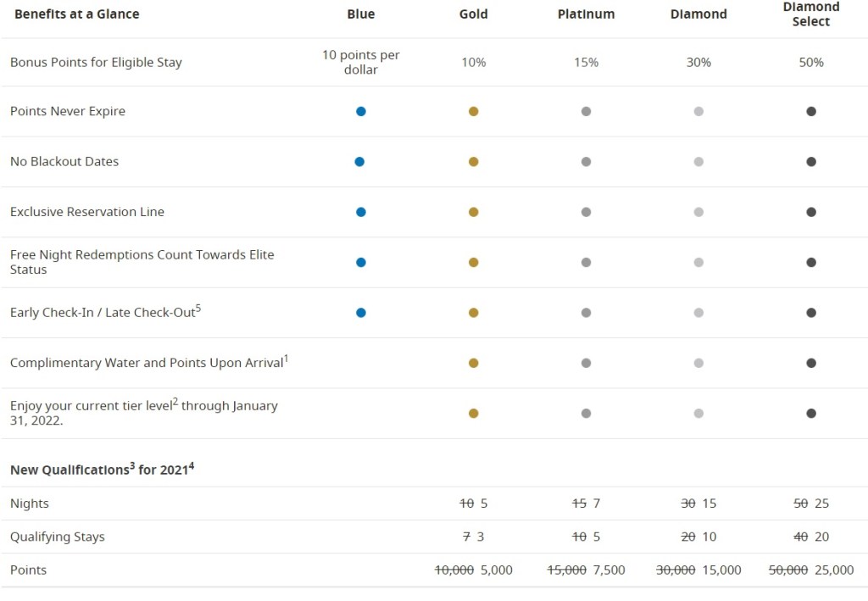The width and height of the screenshot is (868, 601).
Task: Open footnote 5 next to Late Check-Out
Action: click(198, 309)
